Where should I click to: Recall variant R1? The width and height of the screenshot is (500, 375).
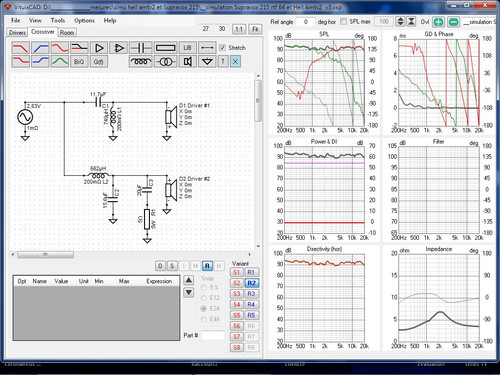point(251,272)
